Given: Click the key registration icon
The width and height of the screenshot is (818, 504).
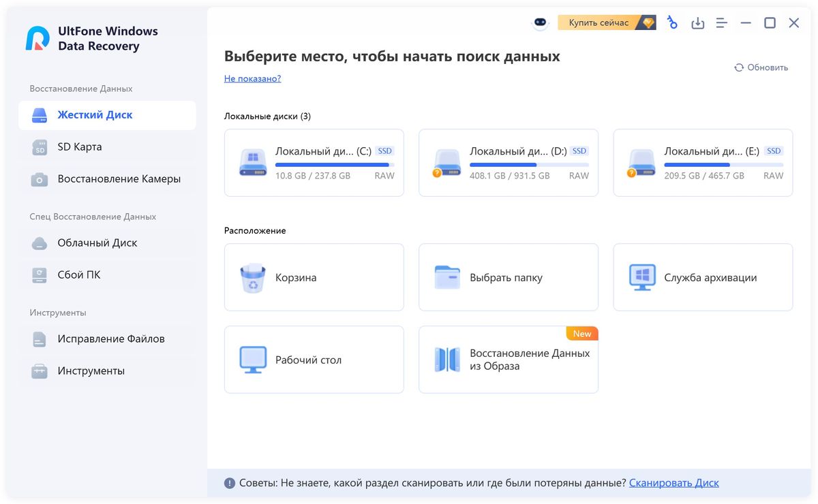Looking at the screenshot, I should point(672,23).
